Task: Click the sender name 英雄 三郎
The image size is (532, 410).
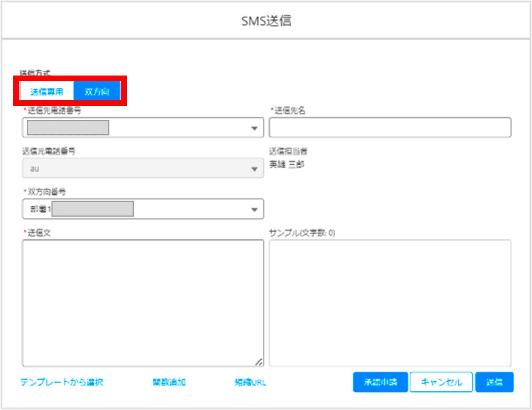Action: 287,165
